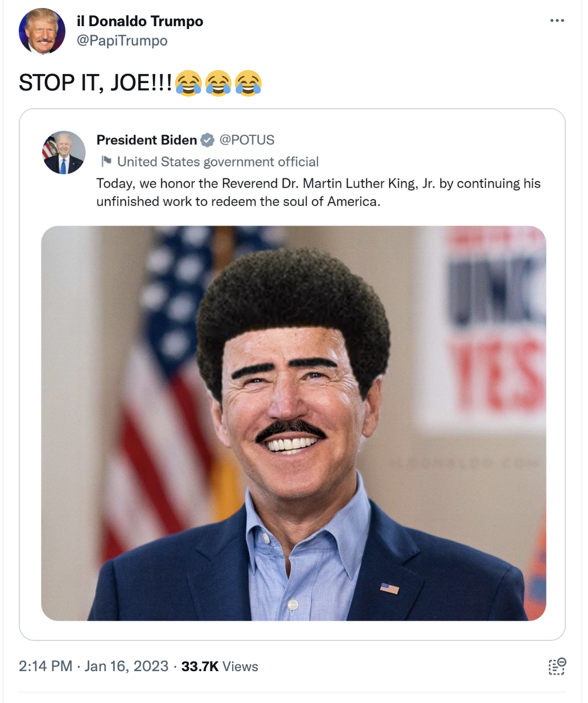Click the @PapiTrumpo profile avatar
Screen dimensions: 588x703
(x=42, y=31)
